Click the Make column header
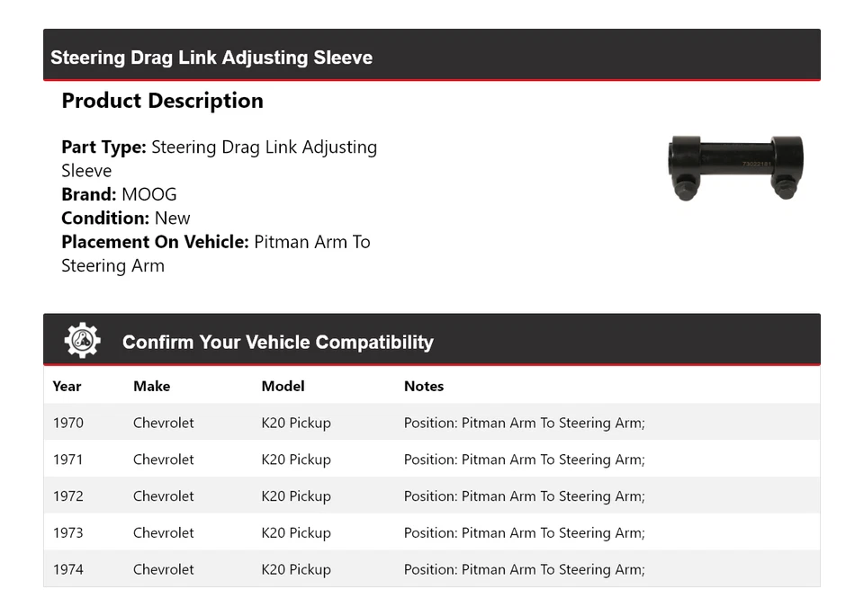864x616 pixels. (151, 386)
